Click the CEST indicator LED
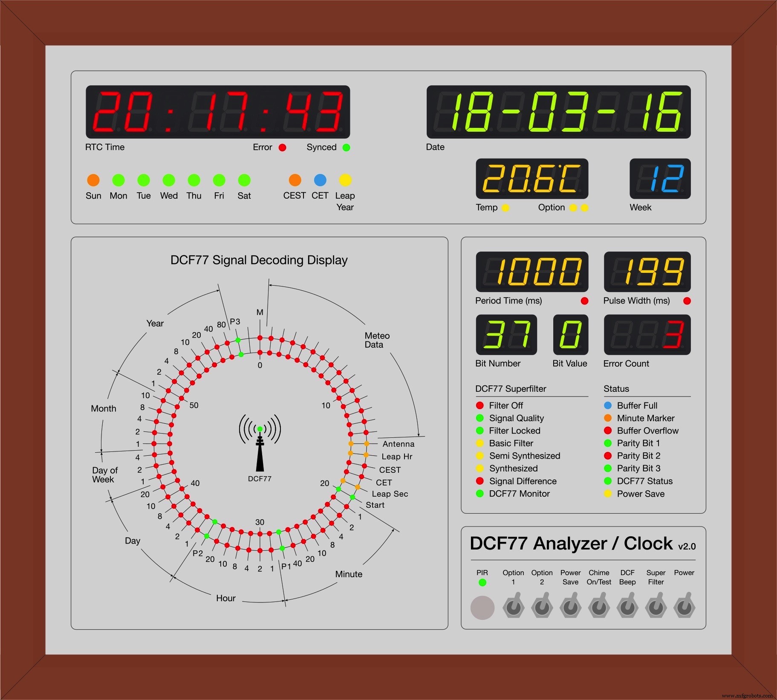This screenshot has height=700, width=777. point(295,180)
